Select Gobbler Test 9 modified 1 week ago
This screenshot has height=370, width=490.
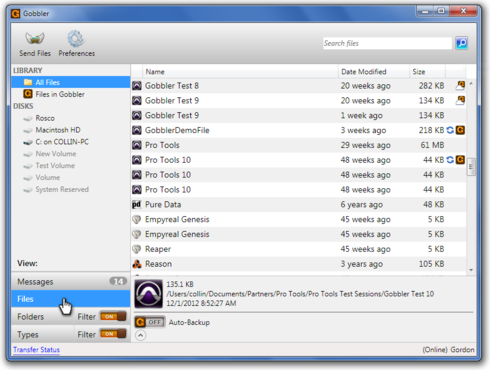[298, 115]
